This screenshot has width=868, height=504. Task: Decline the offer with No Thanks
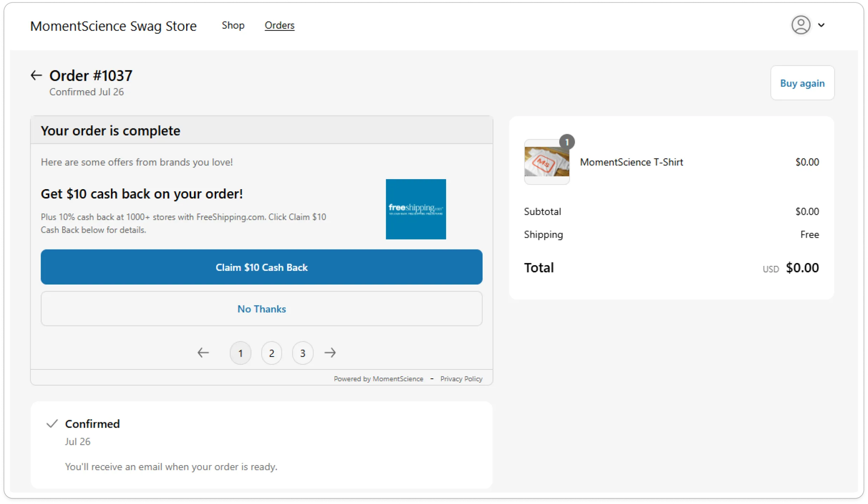261,309
